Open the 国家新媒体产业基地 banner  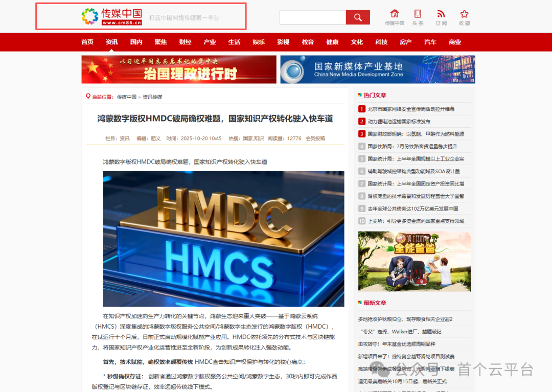pos(378,70)
